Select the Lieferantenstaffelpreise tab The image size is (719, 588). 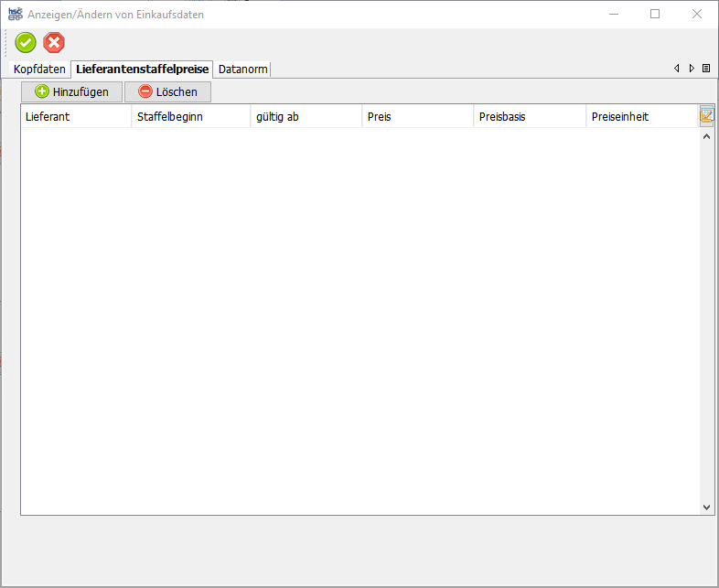[143, 69]
